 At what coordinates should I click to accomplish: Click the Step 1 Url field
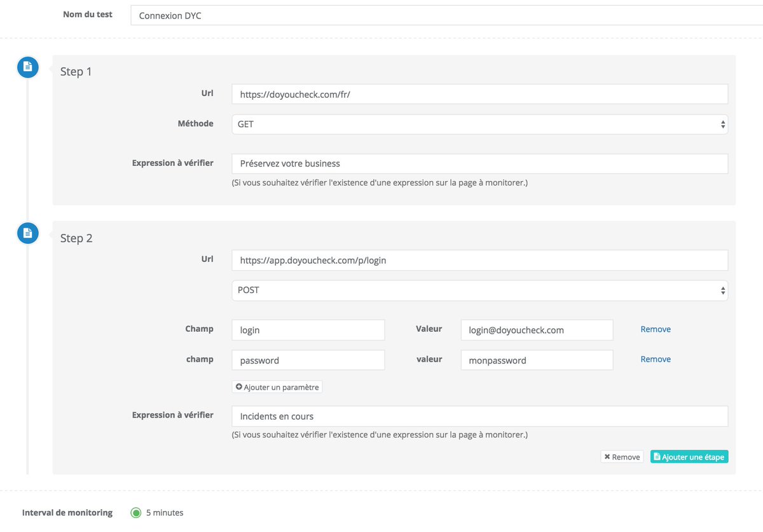click(480, 94)
